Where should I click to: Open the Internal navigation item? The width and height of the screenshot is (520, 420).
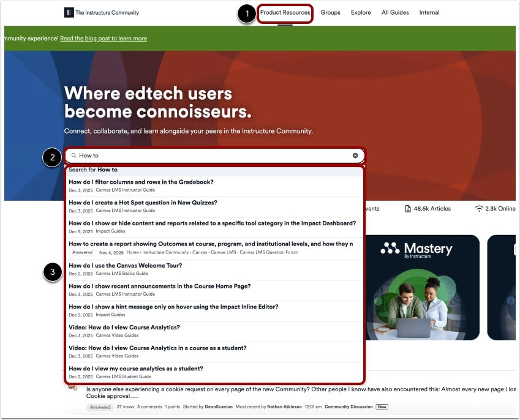pyautogui.click(x=429, y=13)
